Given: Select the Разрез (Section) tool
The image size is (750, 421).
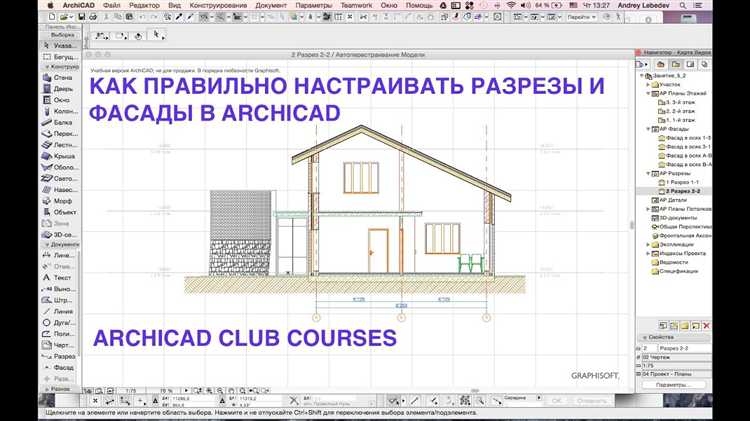Looking at the screenshot, I should pyautogui.click(x=58, y=356).
